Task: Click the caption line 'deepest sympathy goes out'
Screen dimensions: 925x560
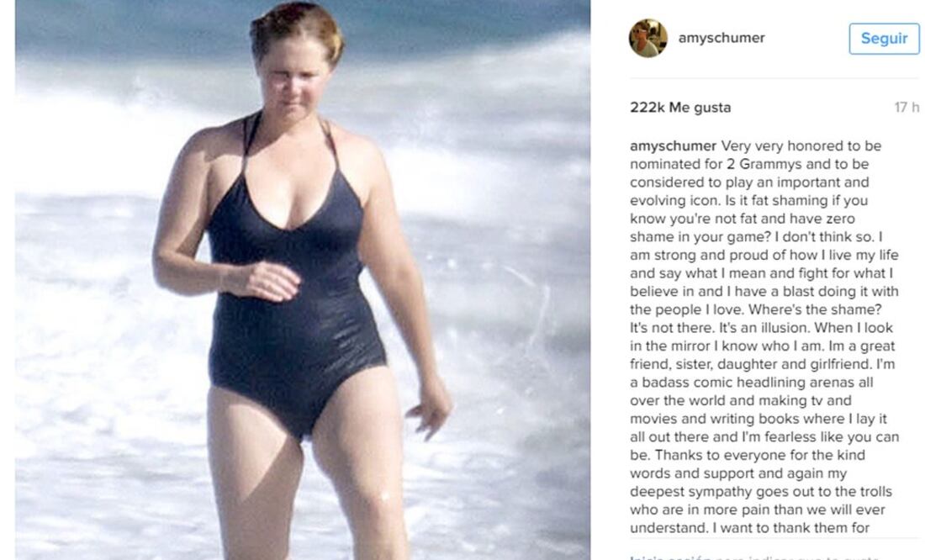Action: coord(760,492)
